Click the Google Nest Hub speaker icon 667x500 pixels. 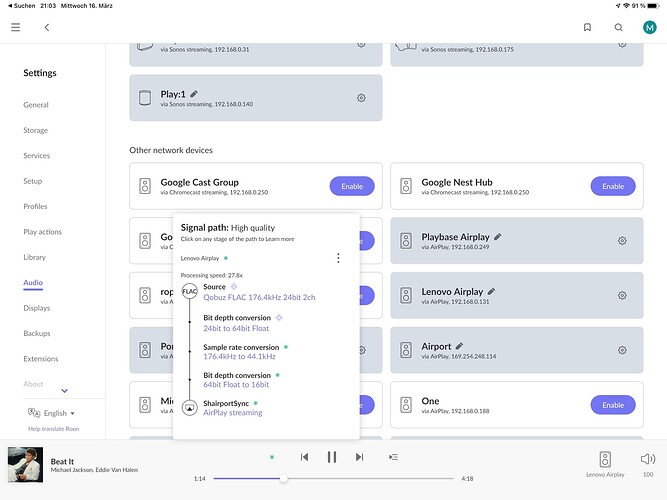click(406, 186)
